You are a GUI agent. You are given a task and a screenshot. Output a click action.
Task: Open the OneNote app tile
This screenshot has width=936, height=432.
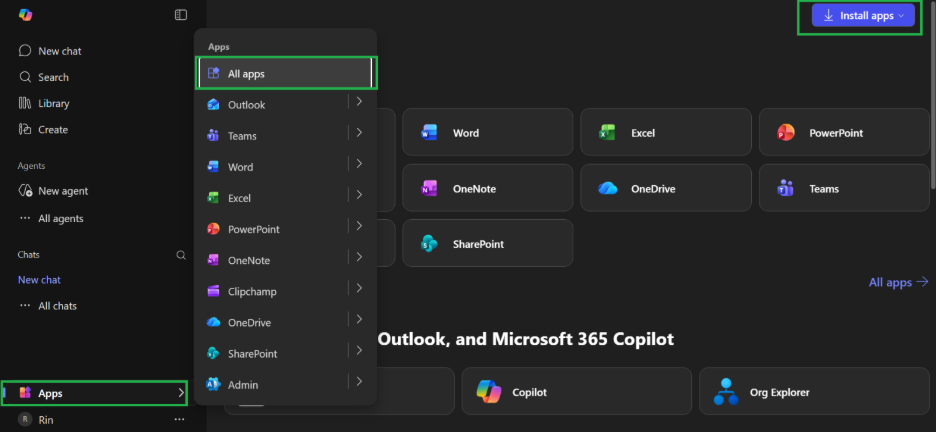pos(488,188)
